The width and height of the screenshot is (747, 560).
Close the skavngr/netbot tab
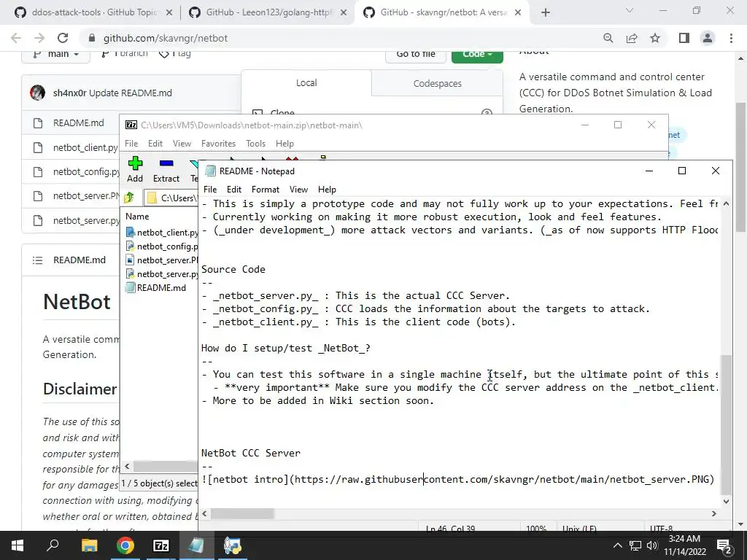[x=518, y=13]
